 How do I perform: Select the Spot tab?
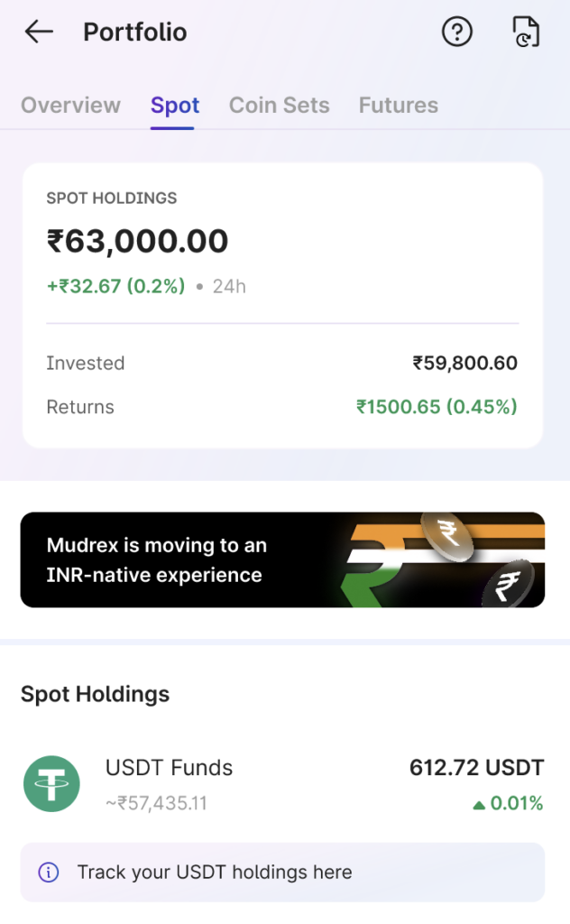coord(175,106)
